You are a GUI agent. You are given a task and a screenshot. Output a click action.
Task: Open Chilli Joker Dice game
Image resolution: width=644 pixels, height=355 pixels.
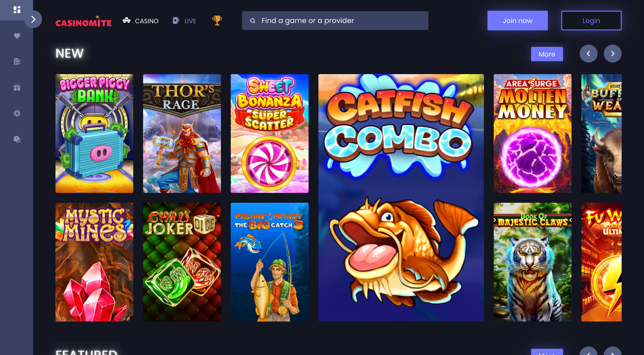pos(182,262)
